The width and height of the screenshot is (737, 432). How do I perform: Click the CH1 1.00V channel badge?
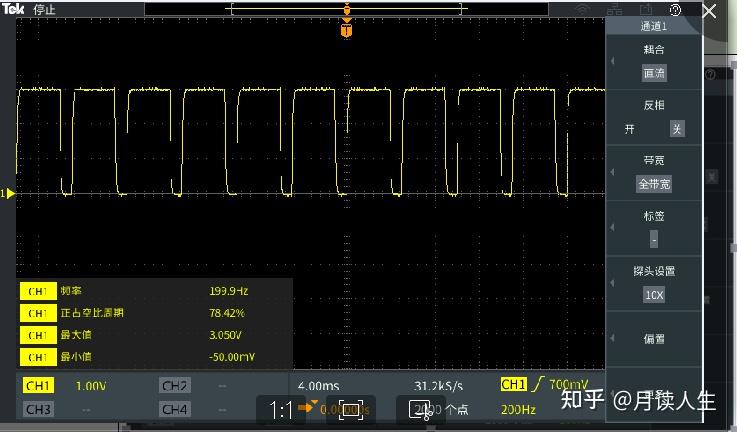coord(39,385)
